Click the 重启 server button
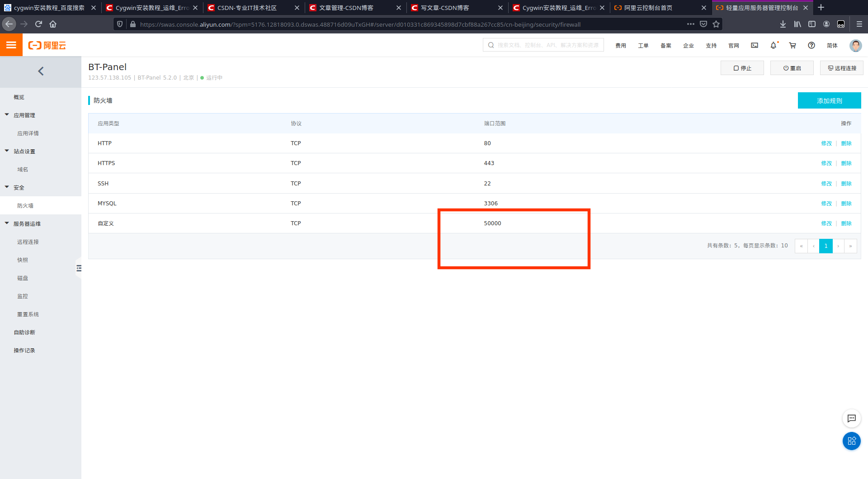868x479 pixels. coord(792,68)
